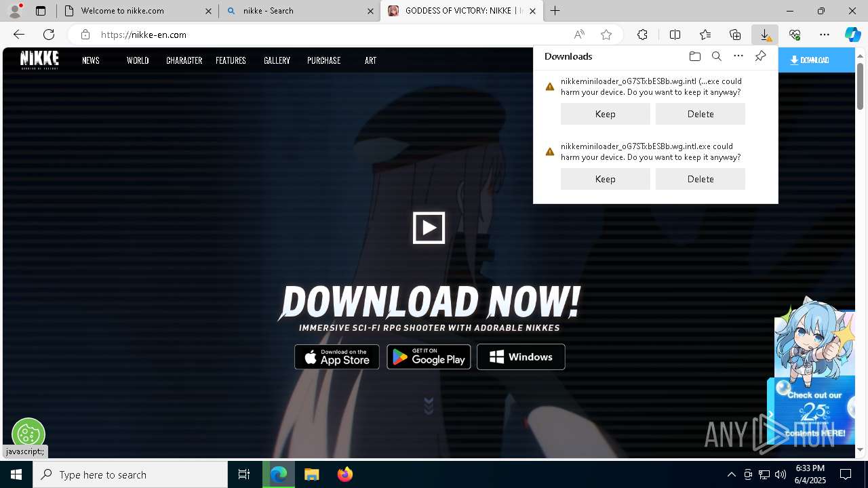868x488 pixels.
Task: Search downloads with magnifier icon
Action: (716, 56)
